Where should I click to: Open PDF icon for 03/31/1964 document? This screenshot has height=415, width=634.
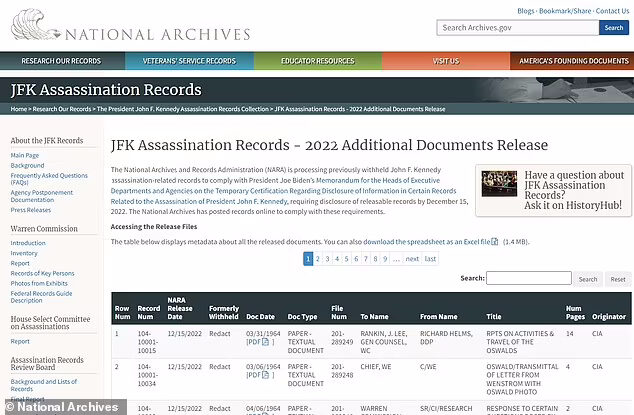point(266,342)
